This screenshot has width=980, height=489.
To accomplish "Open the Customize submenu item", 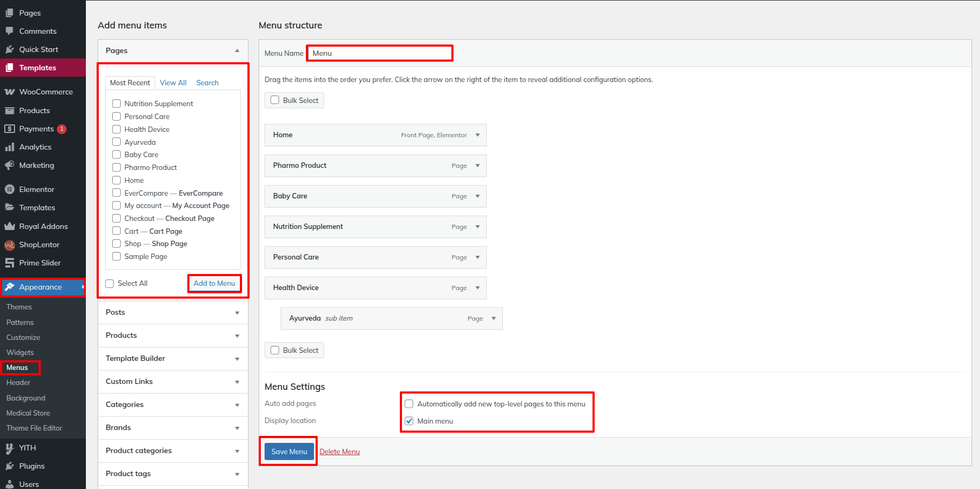I will (x=23, y=337).
